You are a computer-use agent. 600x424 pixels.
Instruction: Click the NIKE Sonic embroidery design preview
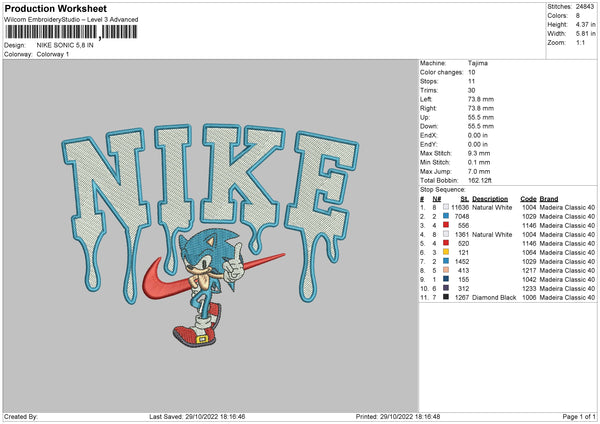click(210, 235)
